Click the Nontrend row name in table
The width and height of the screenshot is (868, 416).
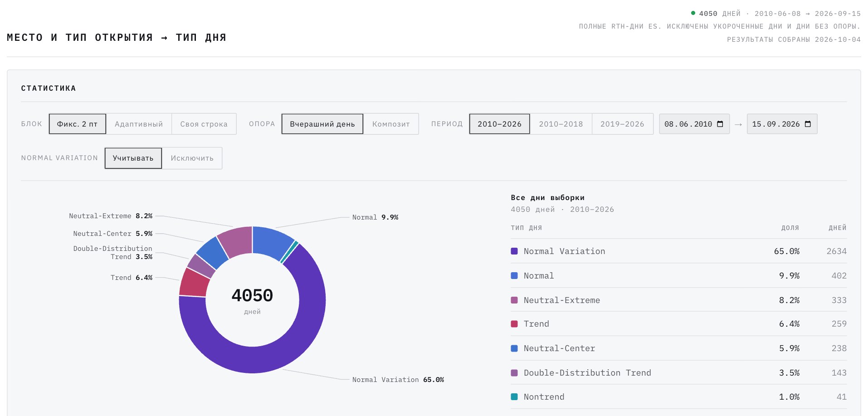tap(544, 397)
